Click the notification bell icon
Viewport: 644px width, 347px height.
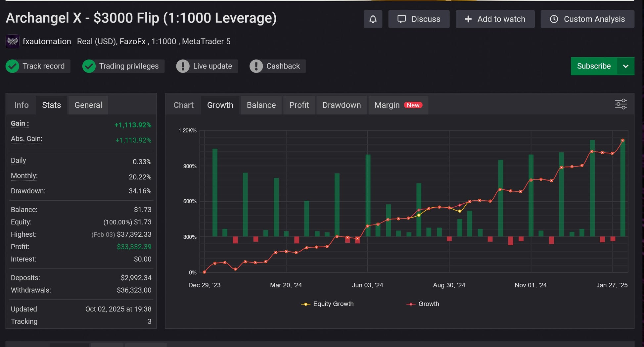(x=373, y=19)
